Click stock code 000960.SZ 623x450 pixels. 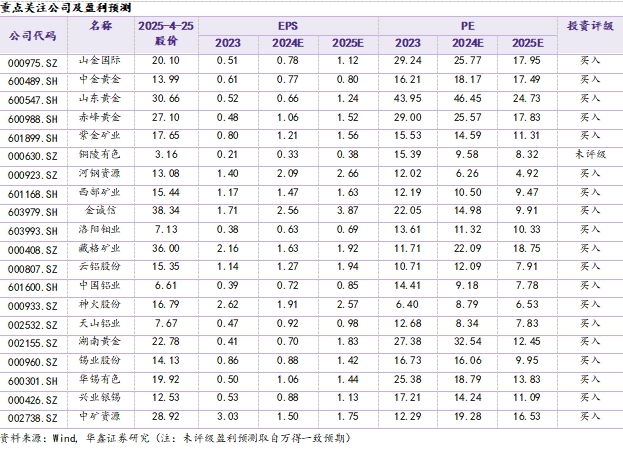coord(33,362)
